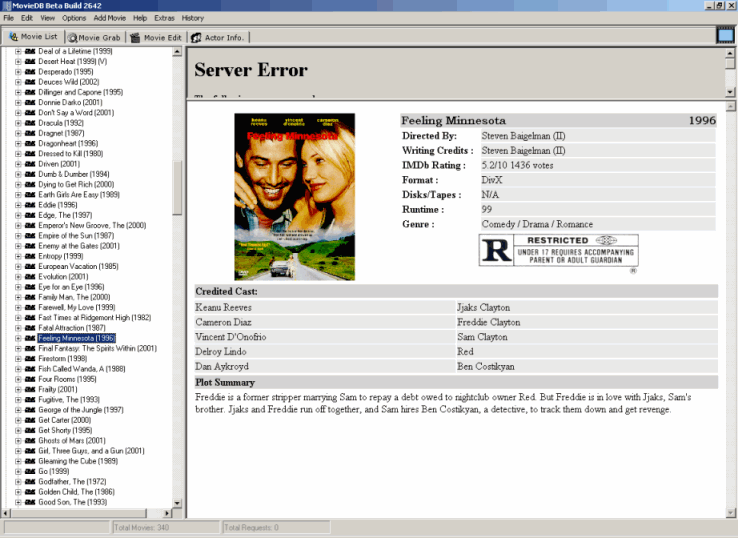Click film icon beside Dragonheart (1996)
Screen dimensions: 738x538
(x=30, y=143)
